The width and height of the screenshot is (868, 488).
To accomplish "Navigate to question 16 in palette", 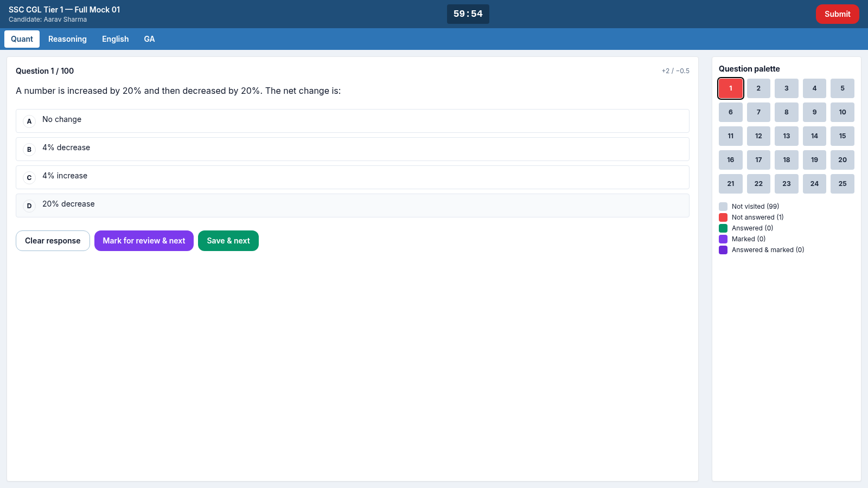I will (731, 160).
